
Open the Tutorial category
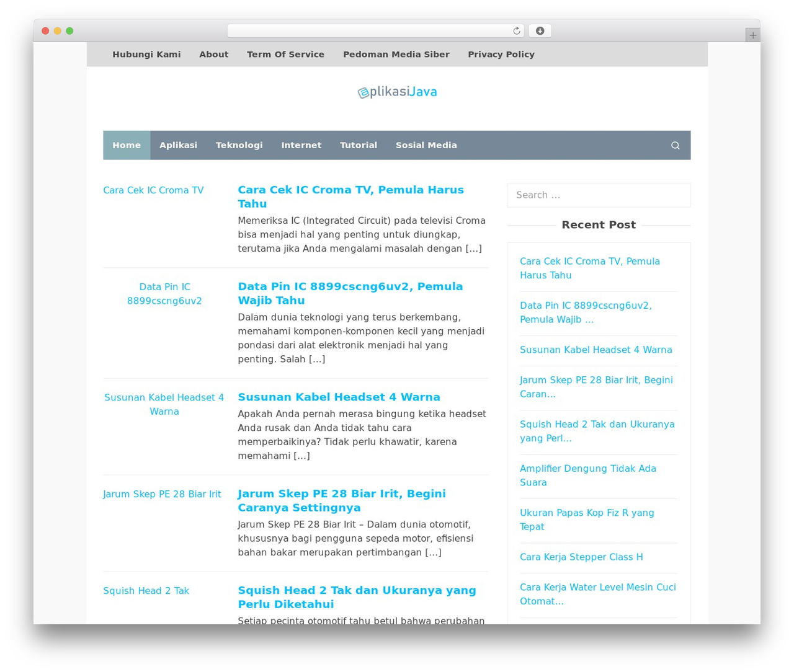(x=359, y=145)
